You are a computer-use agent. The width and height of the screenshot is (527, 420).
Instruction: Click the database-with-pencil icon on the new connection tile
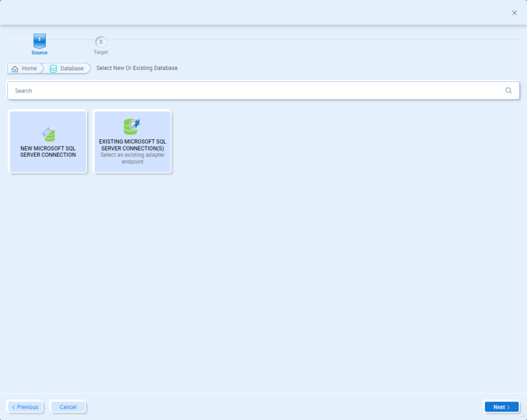(48, 132)
